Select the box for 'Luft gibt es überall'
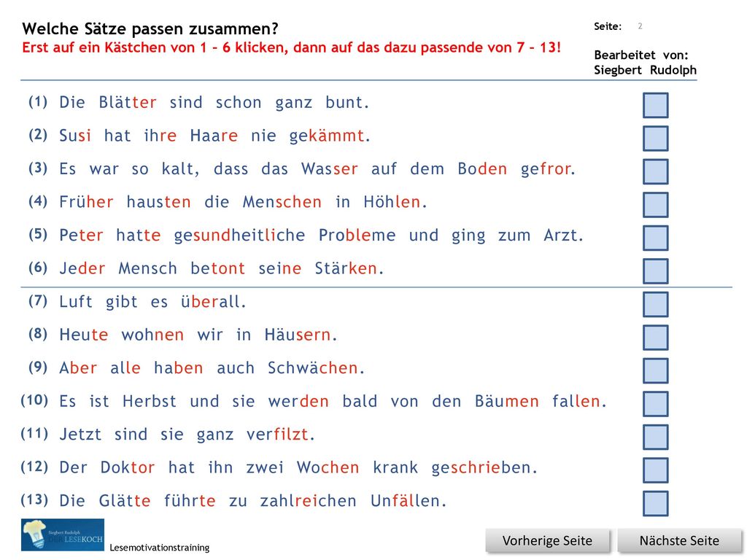This screenshot has width=747, height=560. 656,304
